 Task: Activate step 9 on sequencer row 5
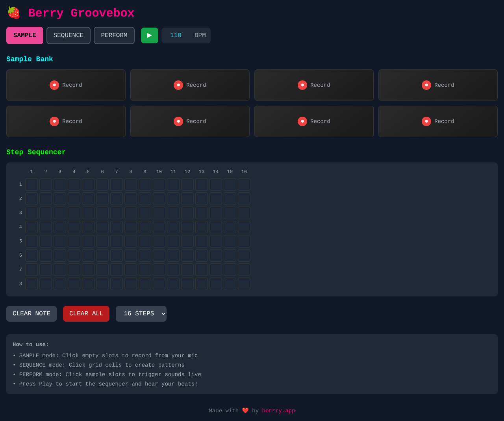click(145, 241)
